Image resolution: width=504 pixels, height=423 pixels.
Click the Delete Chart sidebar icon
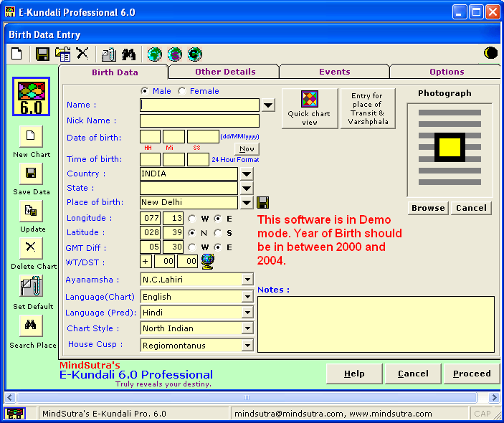click(31, 248)
